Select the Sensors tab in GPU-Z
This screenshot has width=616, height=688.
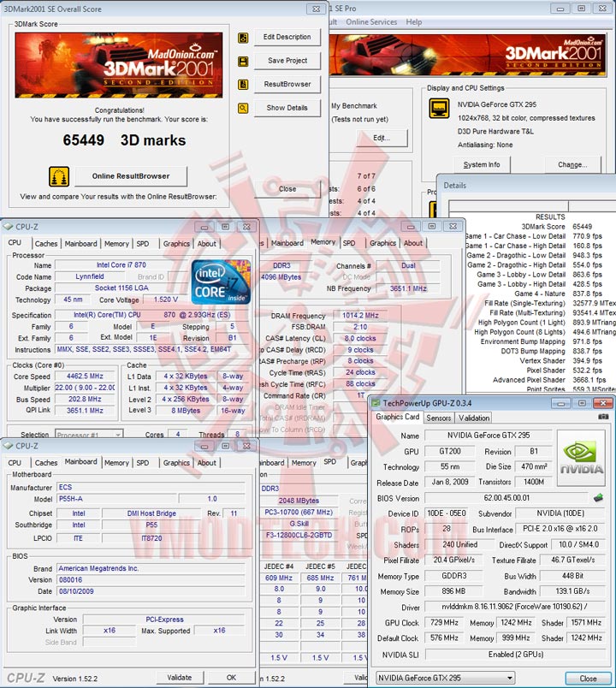(439, 418)
